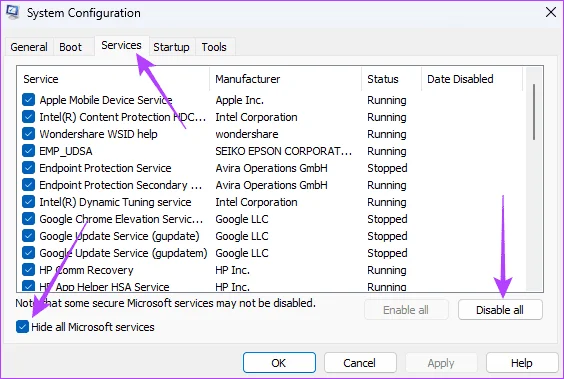Click the Apply button

441,363
